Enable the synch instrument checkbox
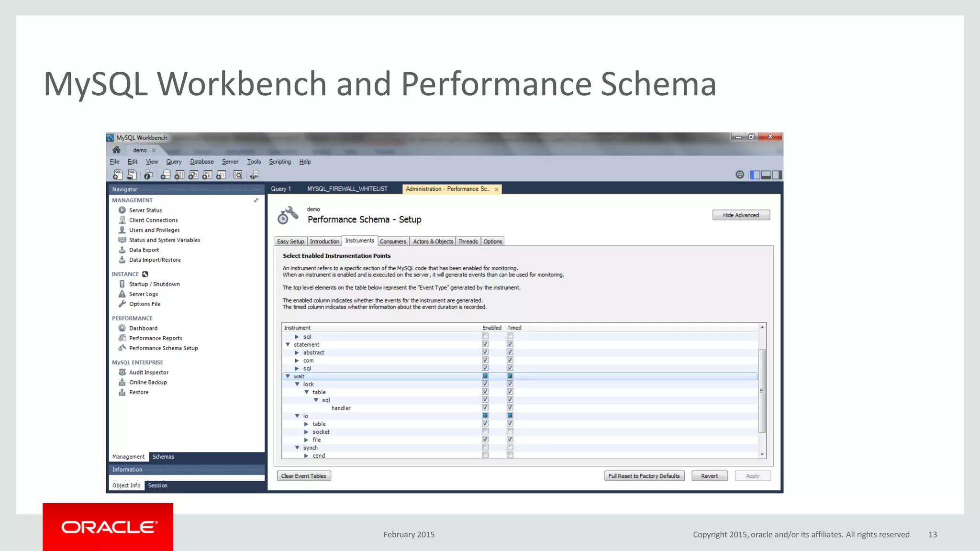980x551 pixels. click(x=485, y=447)
